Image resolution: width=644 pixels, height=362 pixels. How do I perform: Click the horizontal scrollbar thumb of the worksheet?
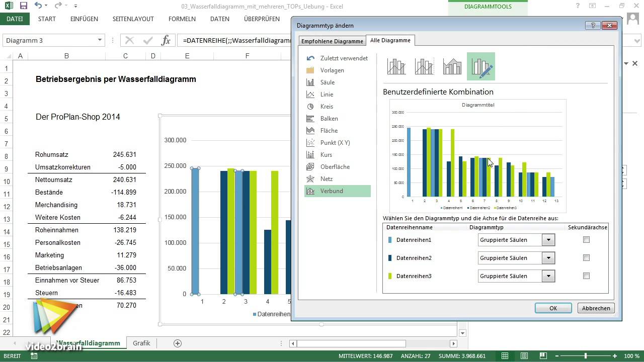tap(351, 343)
